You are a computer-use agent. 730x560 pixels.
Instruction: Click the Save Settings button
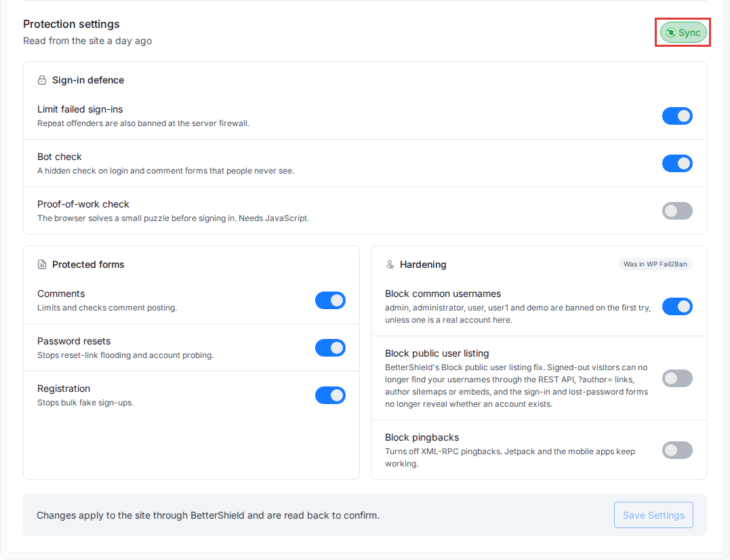tap(653, 515)
